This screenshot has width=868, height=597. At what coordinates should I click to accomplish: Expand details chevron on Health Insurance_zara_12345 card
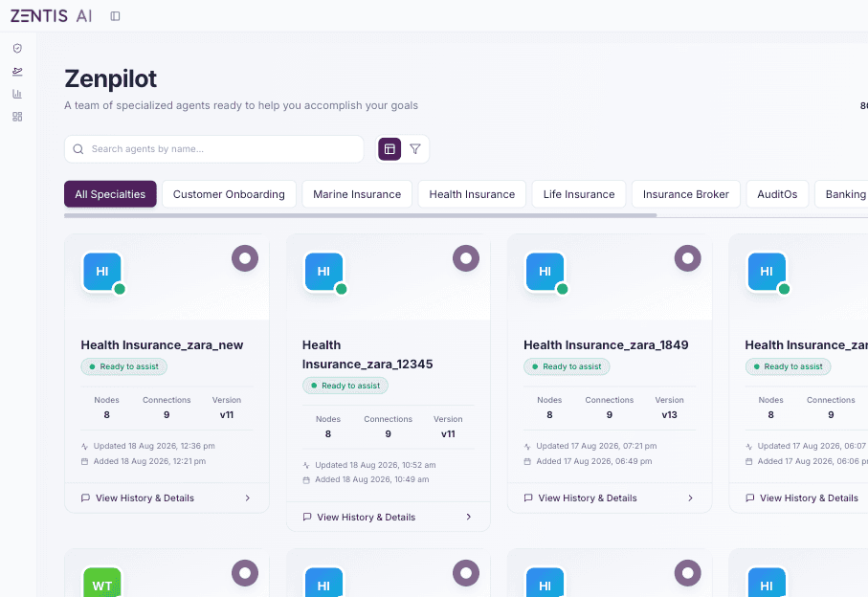tap(469, 517)
